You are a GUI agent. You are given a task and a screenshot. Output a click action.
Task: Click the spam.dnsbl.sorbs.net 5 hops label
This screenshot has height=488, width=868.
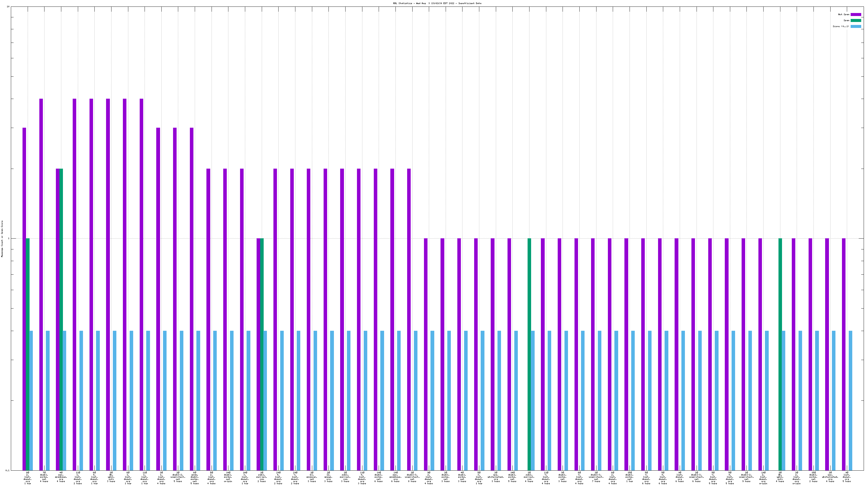[195, 477]
